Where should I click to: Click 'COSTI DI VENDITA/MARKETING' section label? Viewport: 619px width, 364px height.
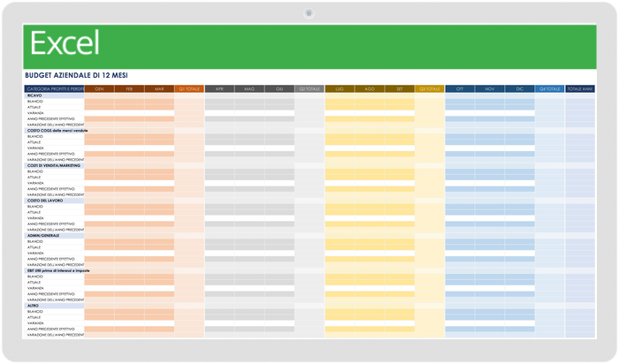pos(54,165)
